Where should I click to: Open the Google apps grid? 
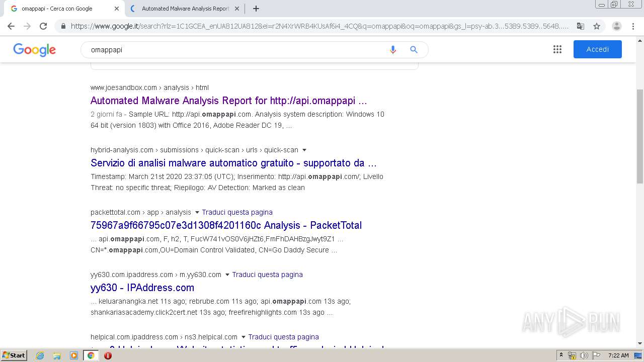click(557, 49)
